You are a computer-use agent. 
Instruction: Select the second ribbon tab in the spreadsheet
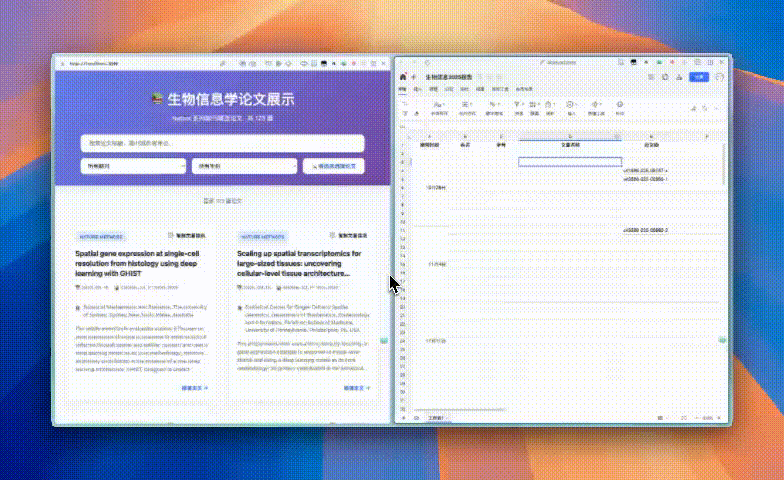(x=418, y=89)
